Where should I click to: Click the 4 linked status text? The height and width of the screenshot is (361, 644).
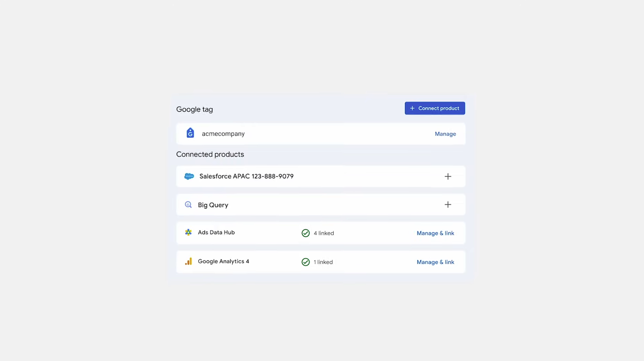(324, 233)
